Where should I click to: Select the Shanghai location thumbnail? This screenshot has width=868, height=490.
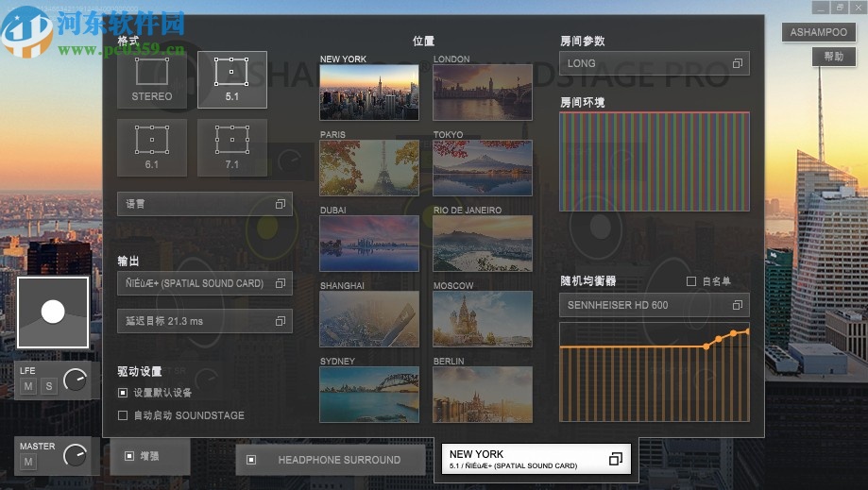pos(369,319)
